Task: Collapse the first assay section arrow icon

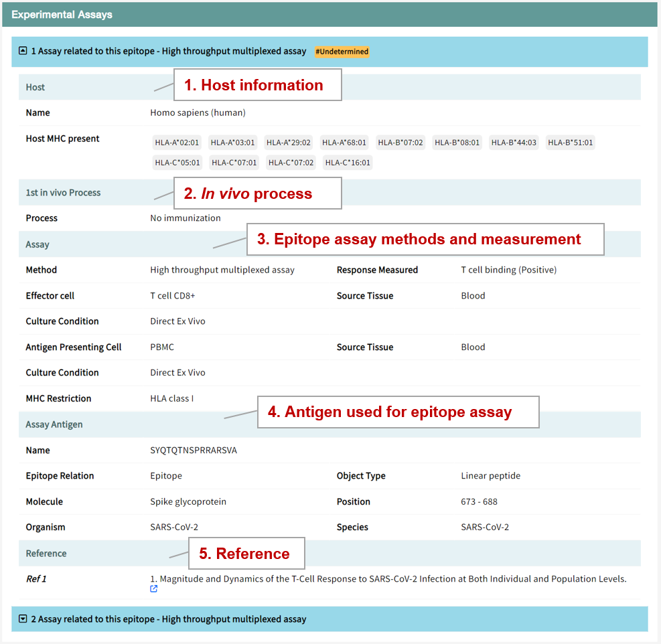Action: (x=23, y=51)
